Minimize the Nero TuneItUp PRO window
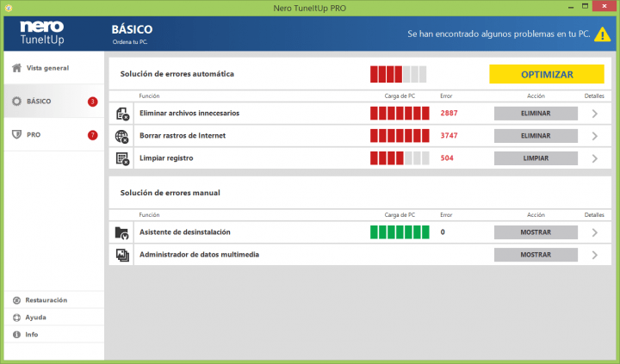 coord(571,7)
